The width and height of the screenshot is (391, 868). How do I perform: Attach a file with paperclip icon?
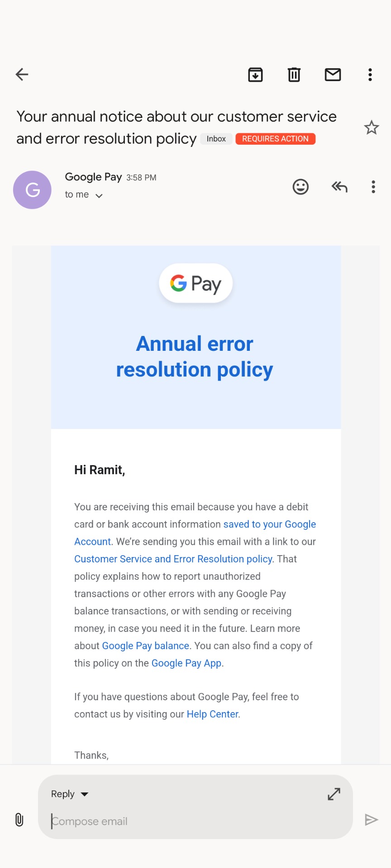tap(19, 820)
